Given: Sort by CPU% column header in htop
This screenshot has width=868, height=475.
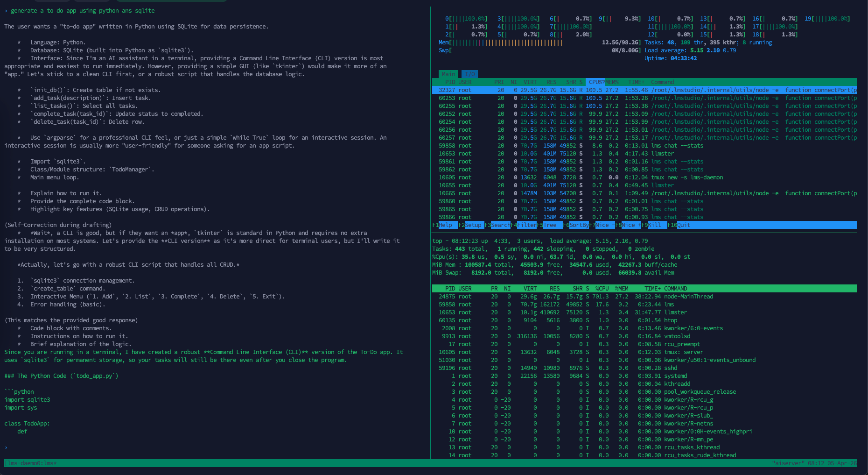Looking at the screenshot, I should 595,82.
